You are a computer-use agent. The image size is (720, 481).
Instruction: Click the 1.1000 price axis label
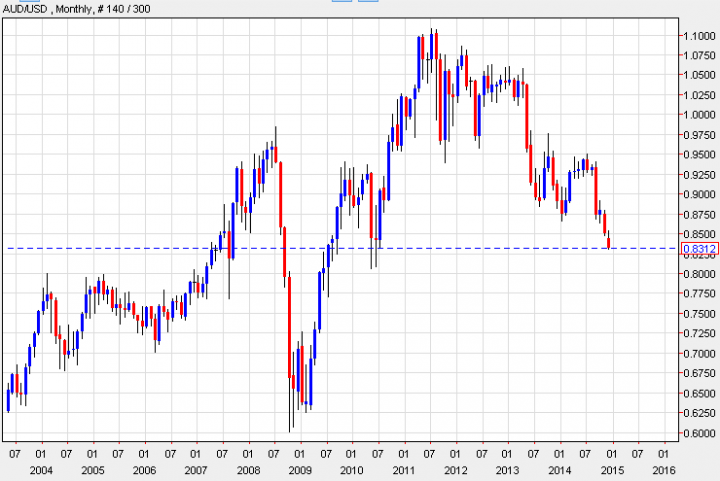(x=699, y=36)
